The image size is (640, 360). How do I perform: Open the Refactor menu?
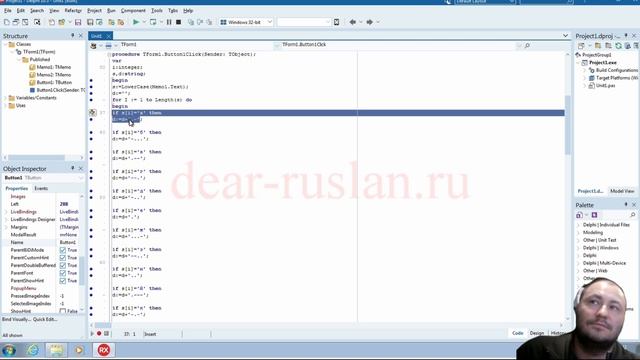coord(73,10)
